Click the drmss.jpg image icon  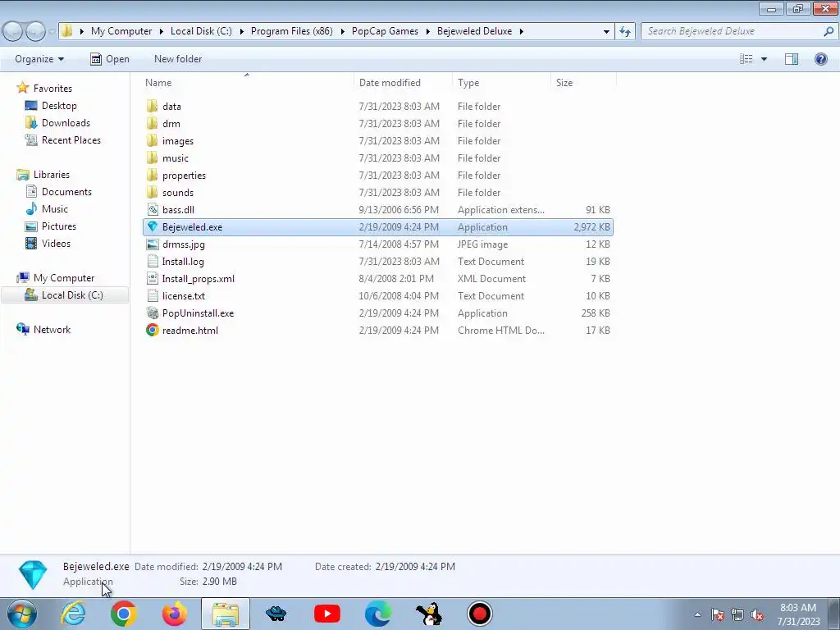pos(152,244)
